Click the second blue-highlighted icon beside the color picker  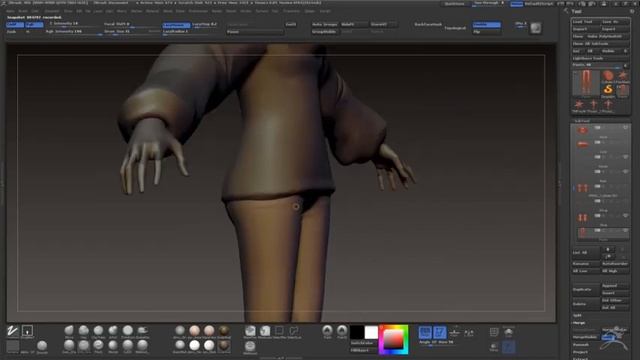[440, 332]
